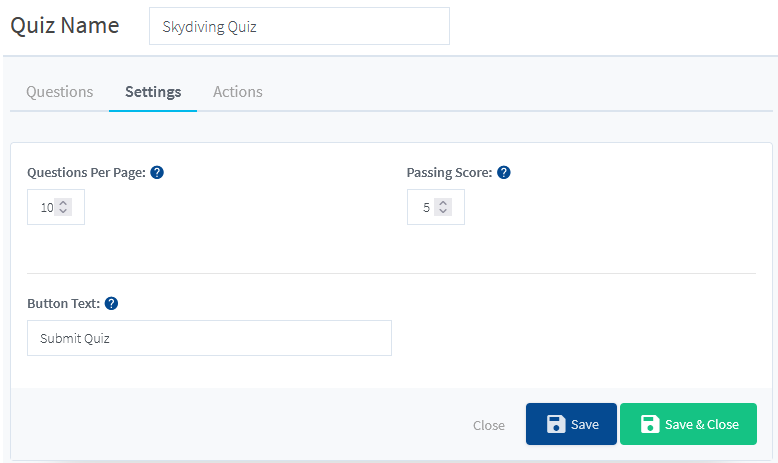778x463 pixels.
Task: Click into the Submit Quiz text field
Action: tap(209, 338)
